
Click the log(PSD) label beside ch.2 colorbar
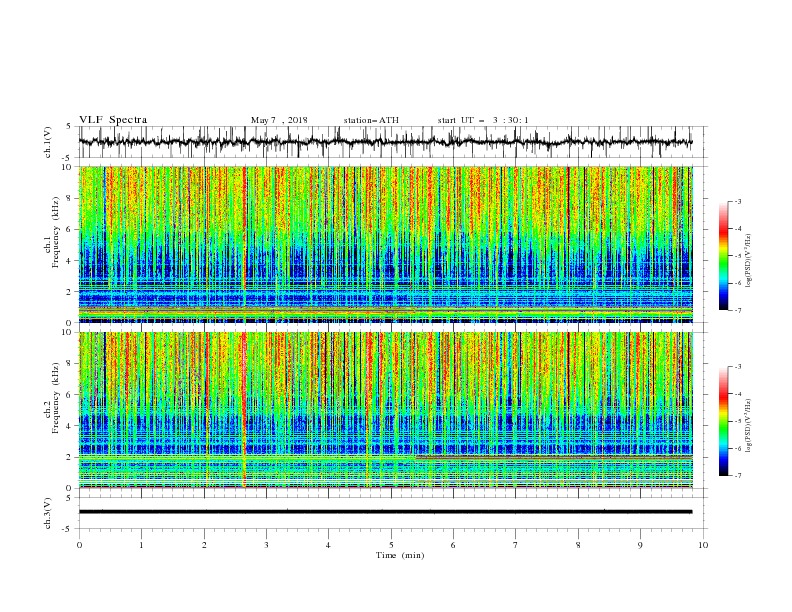748,427
